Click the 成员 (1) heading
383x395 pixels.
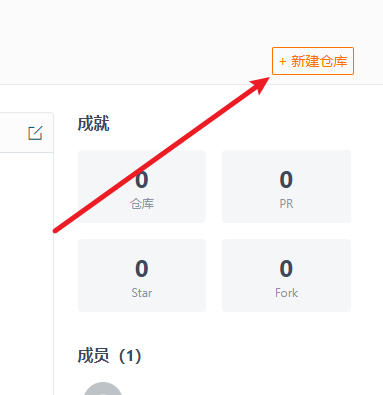(109, 356)
